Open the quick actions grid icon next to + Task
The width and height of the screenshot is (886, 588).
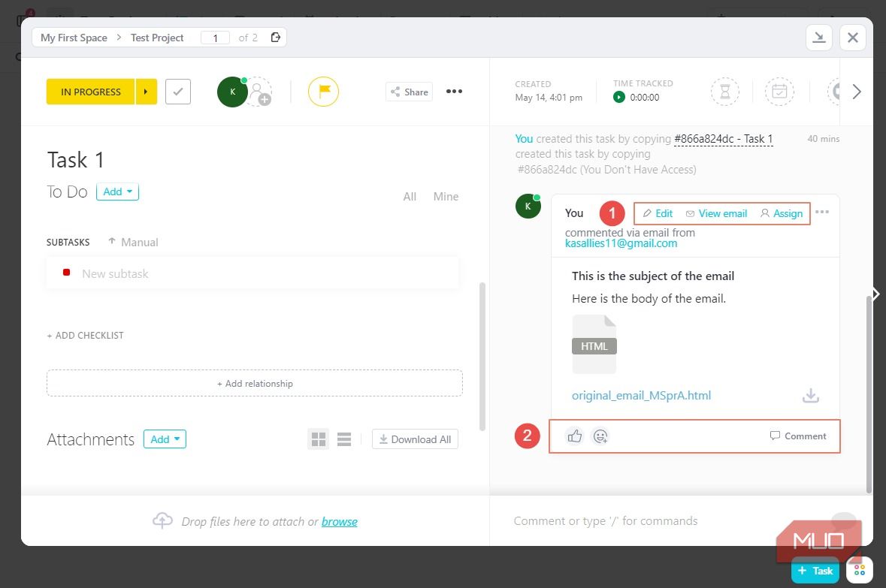[x=860, y=570]
